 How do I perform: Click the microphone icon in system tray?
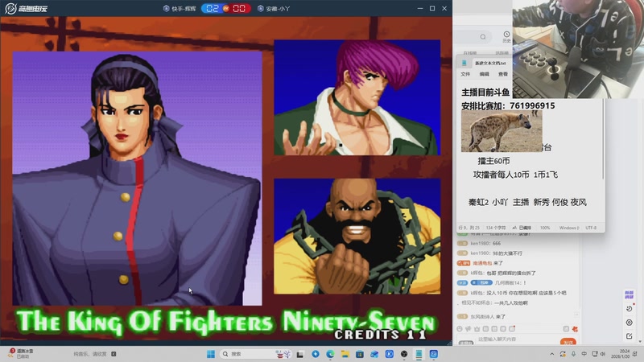coord(573,354)
